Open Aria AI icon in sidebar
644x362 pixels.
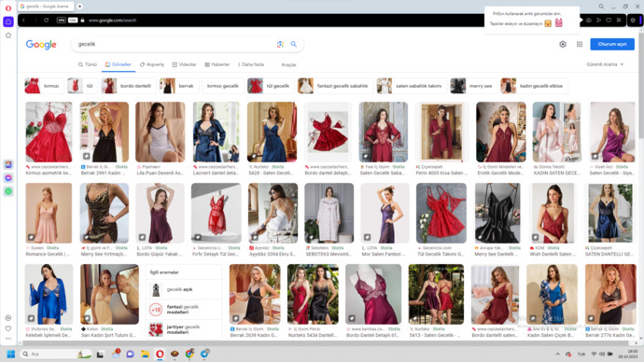coord(8,164)
